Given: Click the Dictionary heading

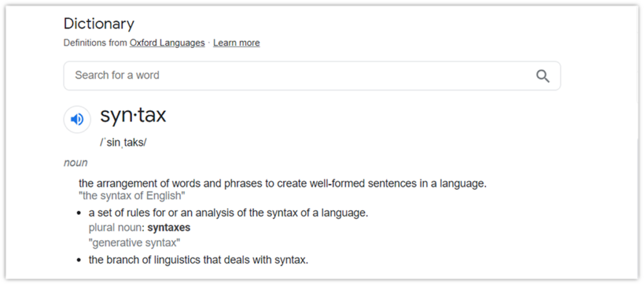Looking at the screenshot, I should click(x=99, y=24).
